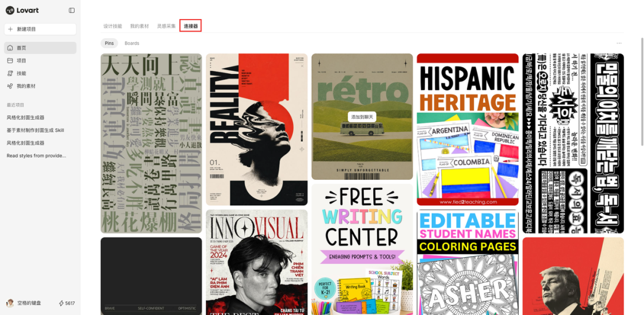
Task: Open the Chinese typography 天天向上 pin
Action: [151, 143]
